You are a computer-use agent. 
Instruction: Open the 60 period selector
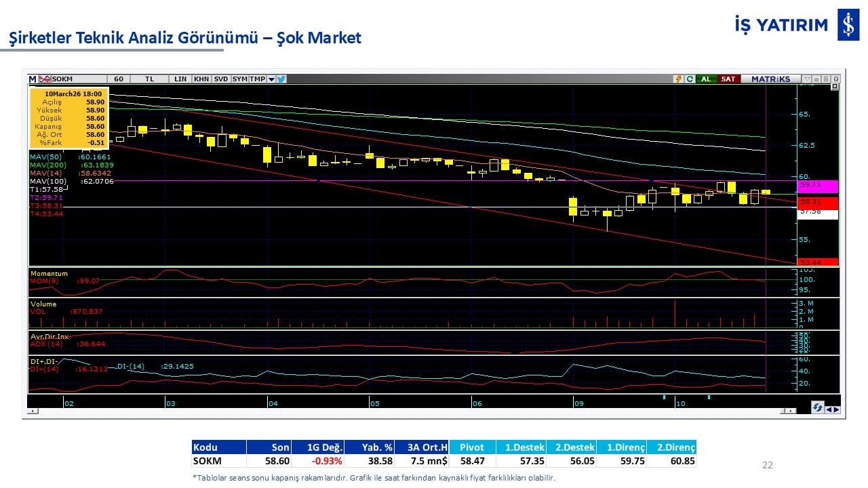pos(119,79)
